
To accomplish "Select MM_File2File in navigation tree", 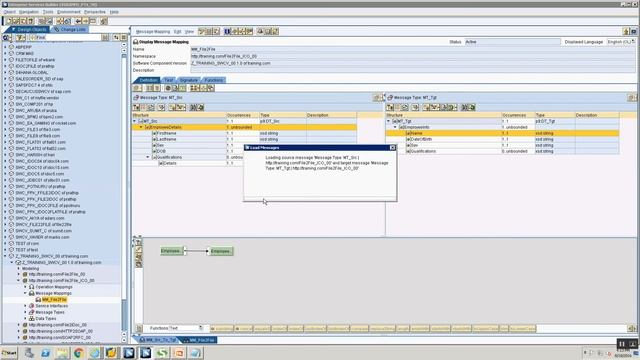I will (x=54, y=300).
